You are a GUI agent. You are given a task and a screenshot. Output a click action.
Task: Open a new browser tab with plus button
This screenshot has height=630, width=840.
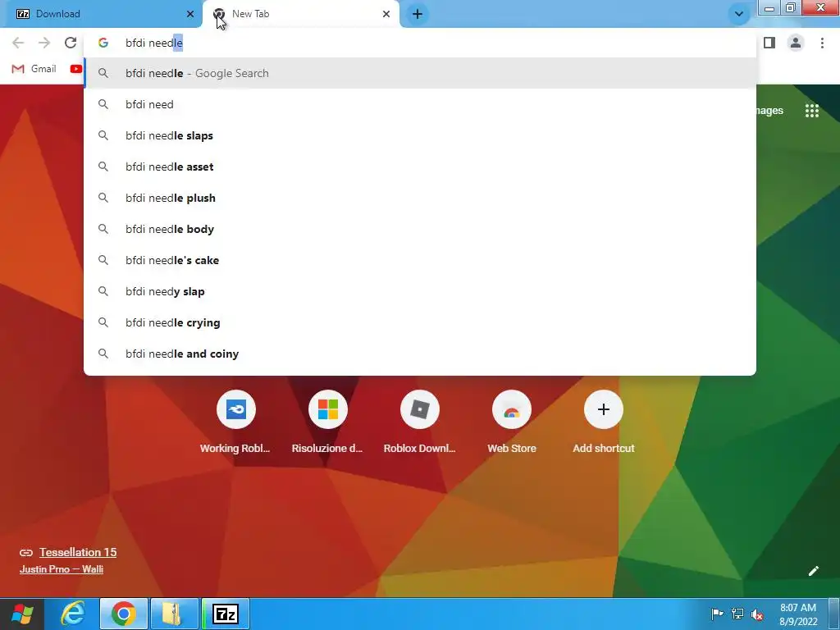coord(418,14)
